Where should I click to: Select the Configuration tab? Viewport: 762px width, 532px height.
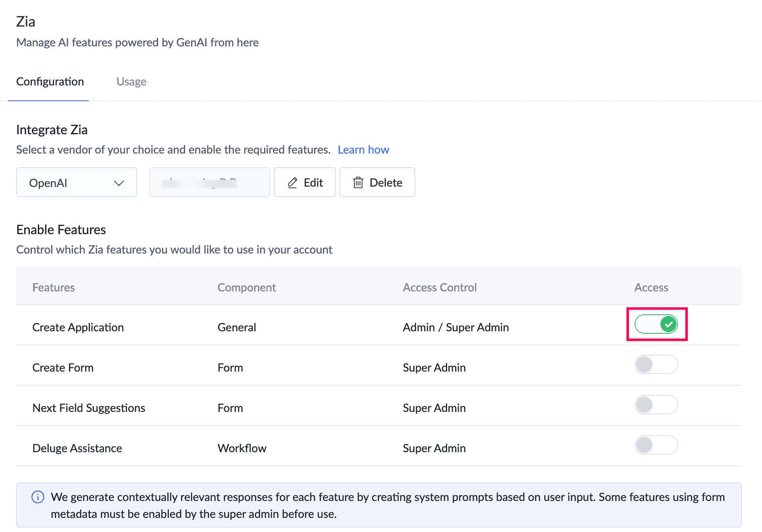pos(50,81)
